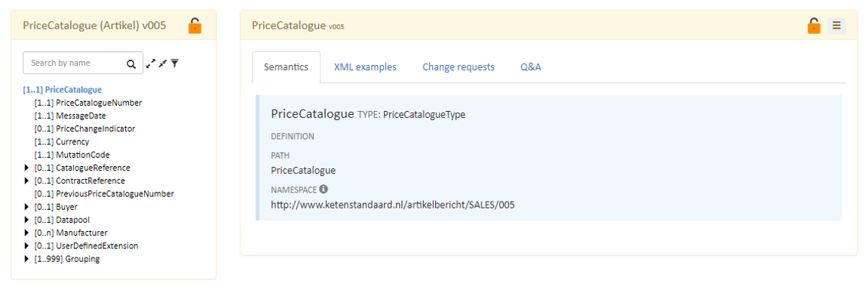This screenshot has height=293, width=868.
Task: Select Datapool label in the tree
Action: coord(61,220)
